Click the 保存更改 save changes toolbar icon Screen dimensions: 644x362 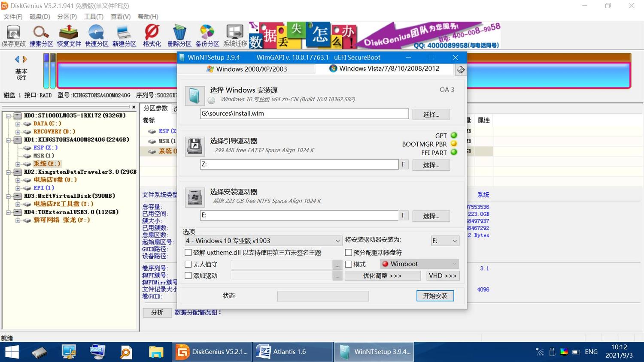tap(14, 36)
